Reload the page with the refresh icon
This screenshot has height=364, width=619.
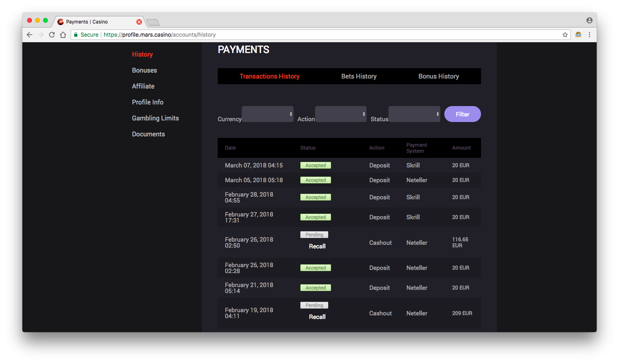(52, 35)
